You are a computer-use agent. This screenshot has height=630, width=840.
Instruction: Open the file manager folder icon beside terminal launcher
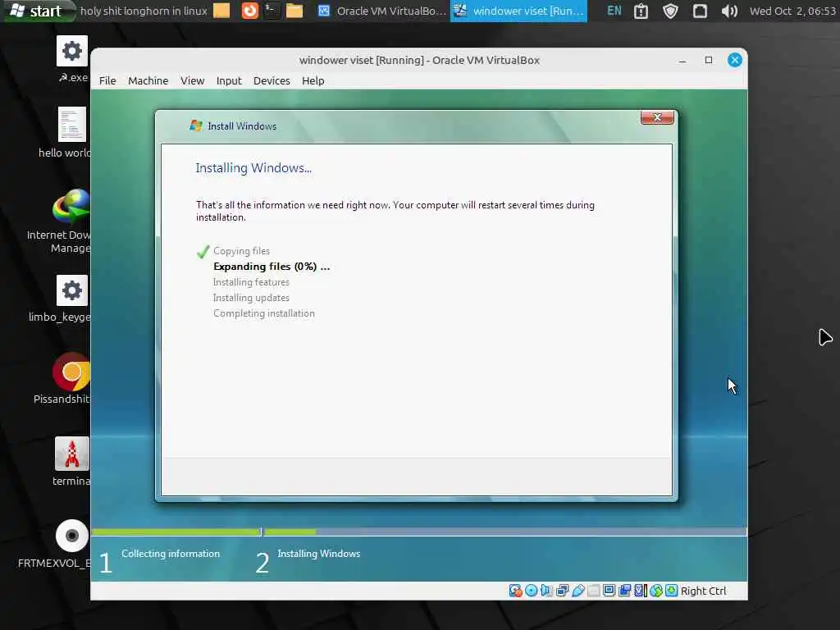(294, 11)
